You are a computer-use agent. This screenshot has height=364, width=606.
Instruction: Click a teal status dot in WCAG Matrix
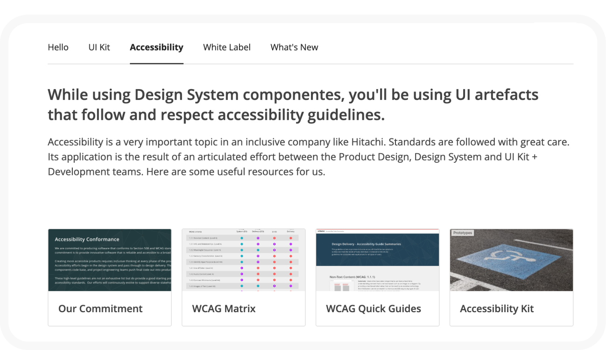pyautogui.click(x=242, y=238)
